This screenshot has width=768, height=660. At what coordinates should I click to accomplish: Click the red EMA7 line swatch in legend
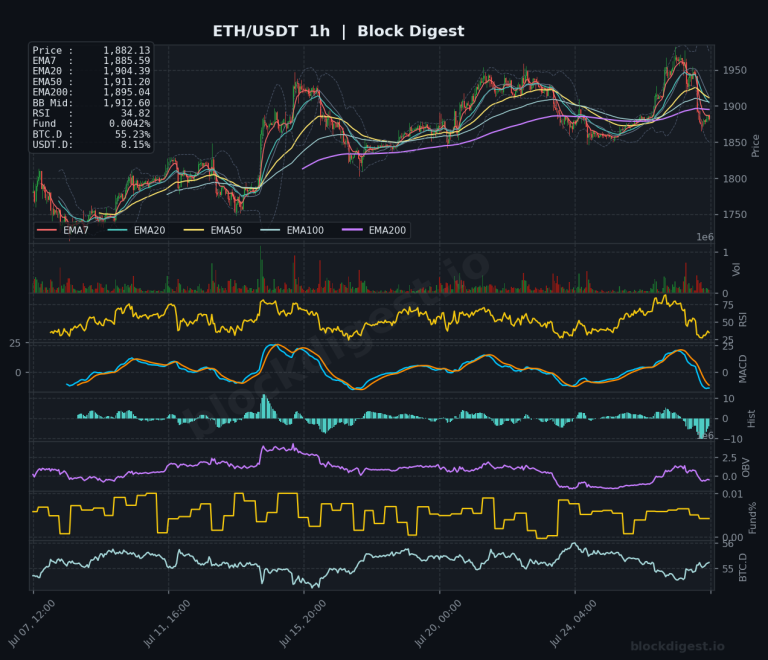coord(47,230)
